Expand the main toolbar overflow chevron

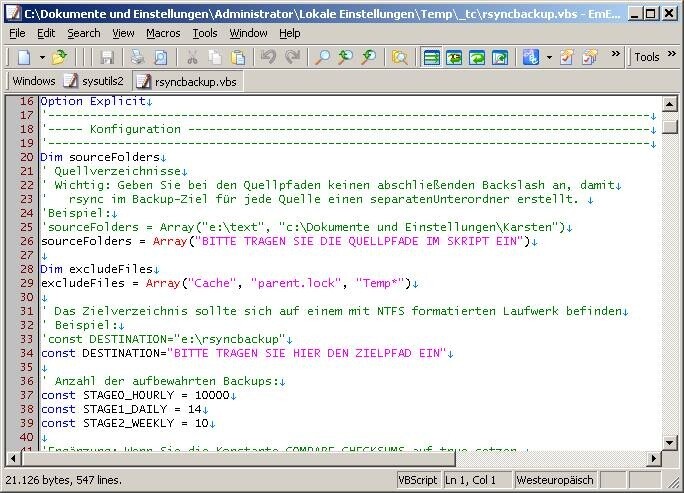pos(616,54)
